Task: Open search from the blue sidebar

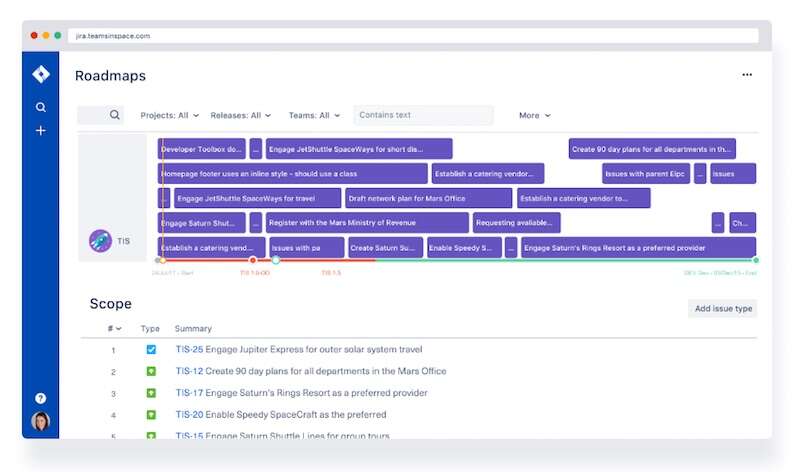Action: click(41, 107)
